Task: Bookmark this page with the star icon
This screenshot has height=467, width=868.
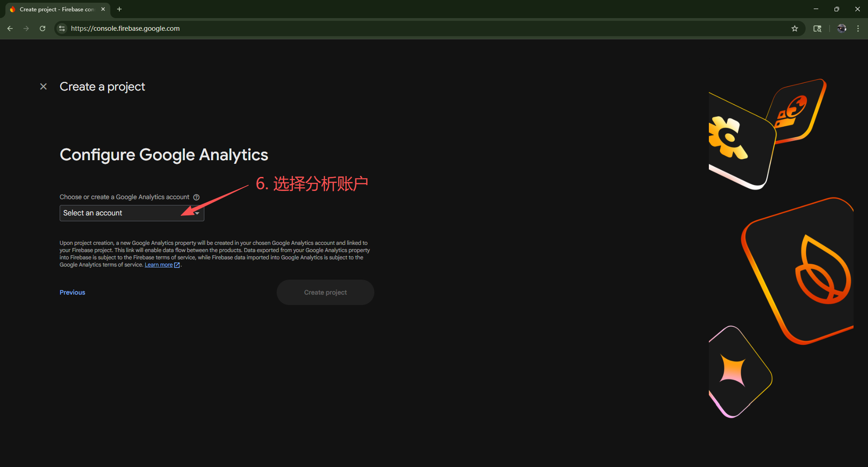Action: click(795, 29)
